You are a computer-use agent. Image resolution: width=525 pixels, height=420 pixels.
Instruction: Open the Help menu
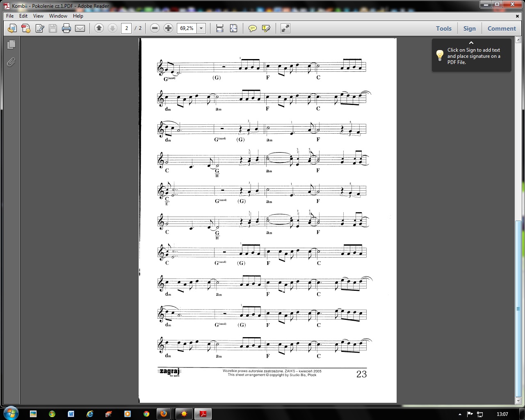(78, 16)
